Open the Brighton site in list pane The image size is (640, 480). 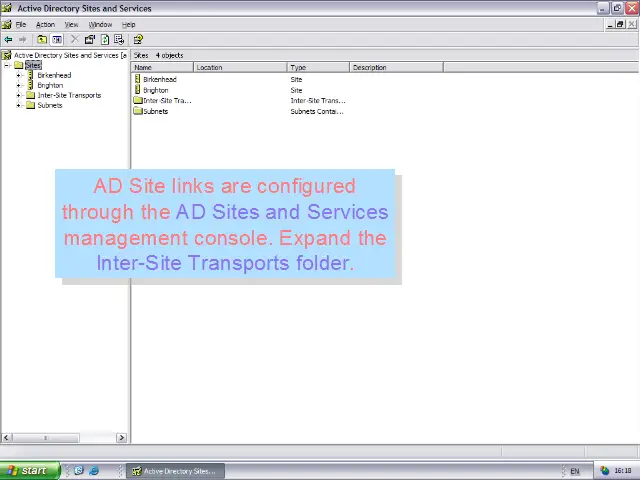pyautogui.click(x=155, y=90)
